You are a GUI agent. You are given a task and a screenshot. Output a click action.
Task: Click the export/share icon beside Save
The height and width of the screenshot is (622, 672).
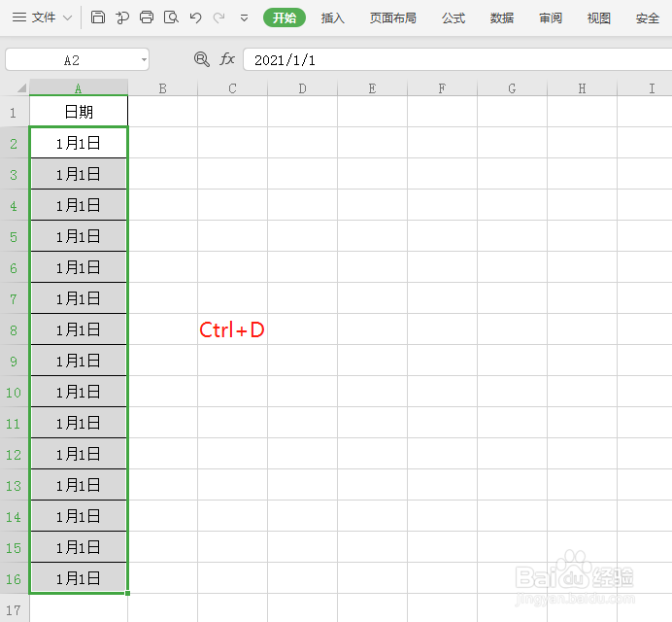coord(122,17)
